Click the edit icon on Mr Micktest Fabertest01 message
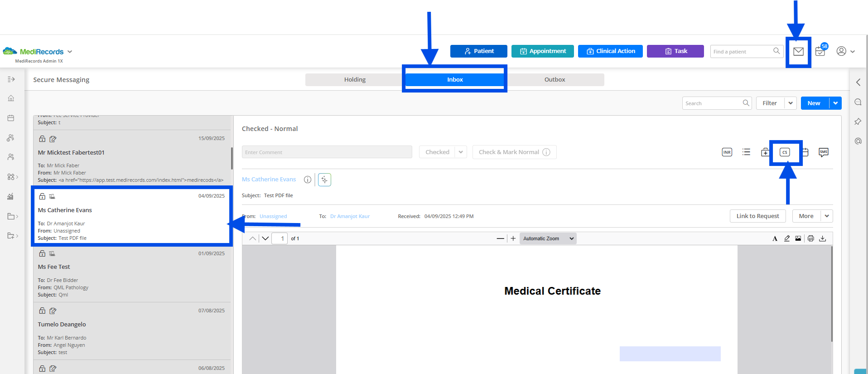Screen dimensions: 868x374 point(53,139)
